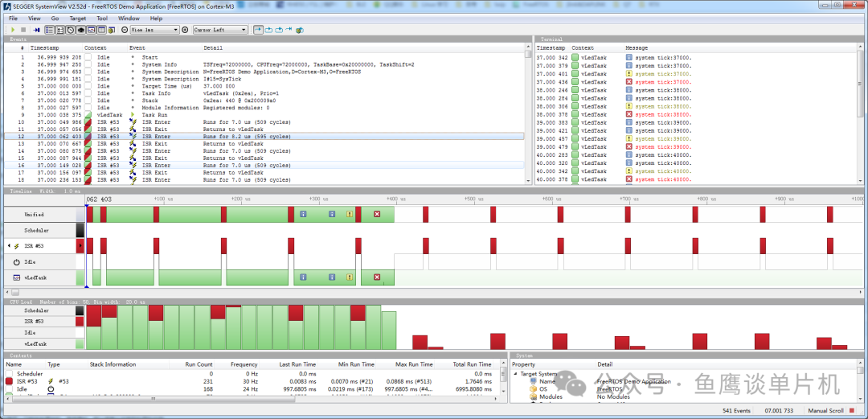Select event 2 System Info row
Image resolution: width=868 pixels, height=419 pixels.
click(264, 64)
